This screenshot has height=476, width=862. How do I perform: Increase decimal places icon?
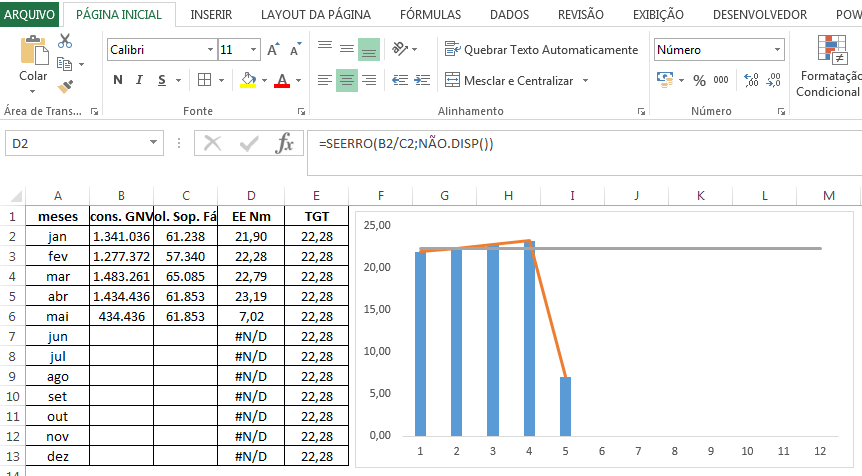pos(752,80)
